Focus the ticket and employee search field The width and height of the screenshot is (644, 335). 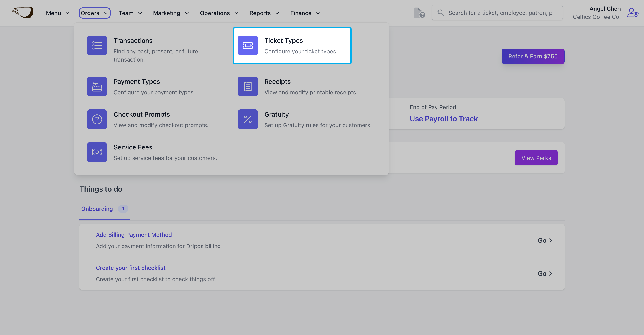coord(500,13)
